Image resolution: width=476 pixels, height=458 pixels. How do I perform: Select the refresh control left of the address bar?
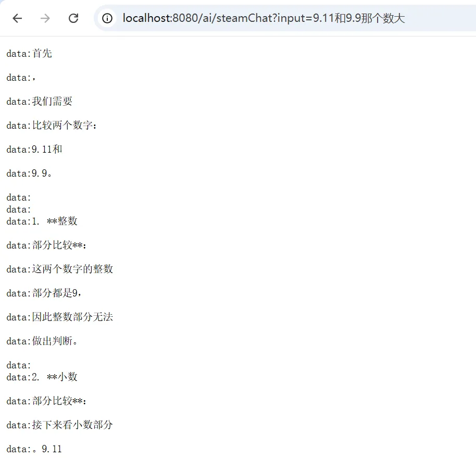coord(73,18)
